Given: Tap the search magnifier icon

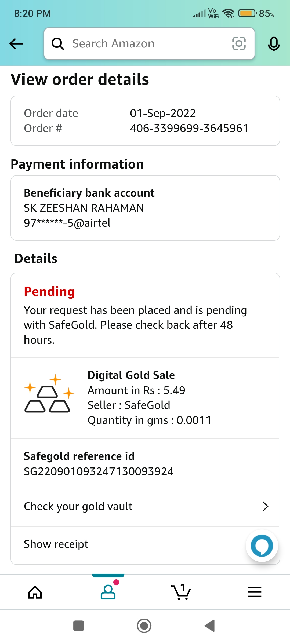Looking at the screenshot, I should (58, 44).
